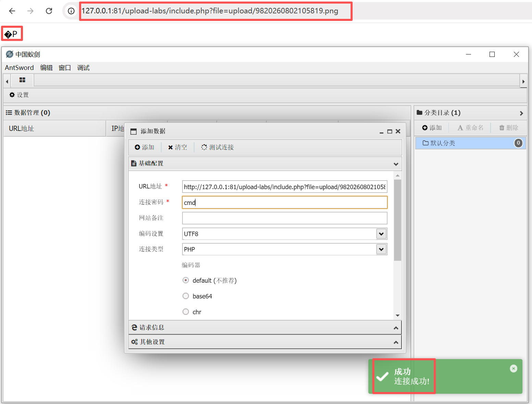
Task: Click the URL地址 input field
Action: [x=284, y=187]
